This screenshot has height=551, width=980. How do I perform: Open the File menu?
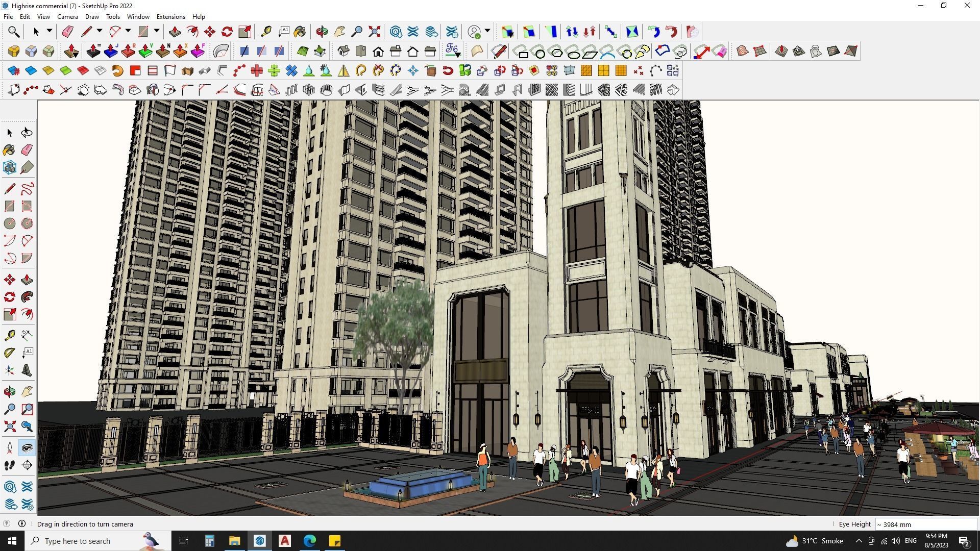tap(8, 17)
